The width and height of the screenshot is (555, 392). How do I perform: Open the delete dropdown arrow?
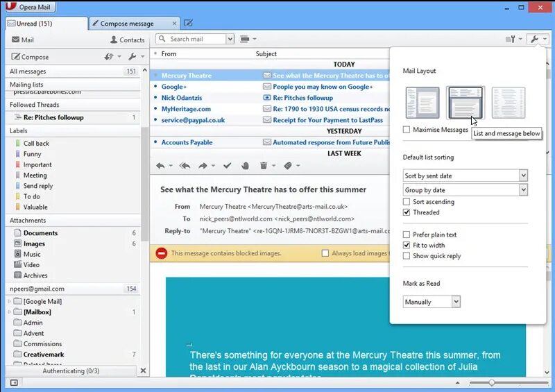tap(273, 166)
